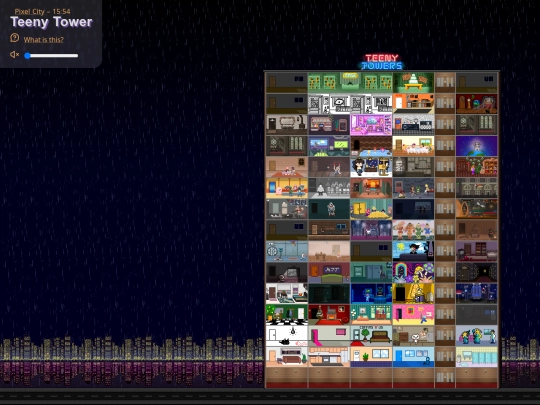Open the yellow room with pink pig character
The height and width of the screenshot is (405, 540).
287,188
